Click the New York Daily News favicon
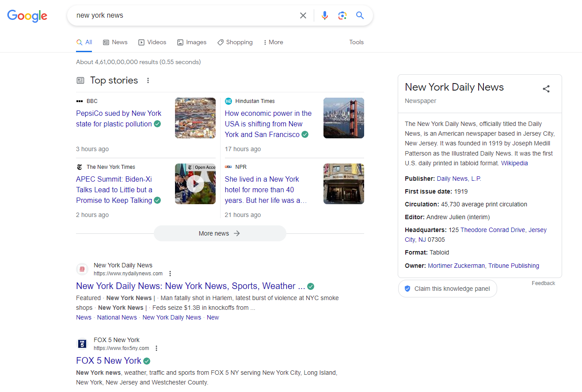This screenshot has height=392, width=582. click(x=82, y=269)
